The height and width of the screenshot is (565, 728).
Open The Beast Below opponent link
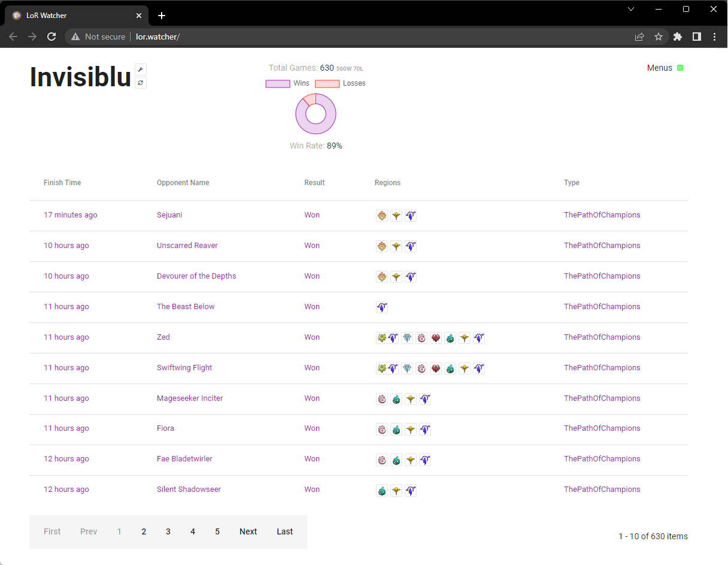[186, 307]
